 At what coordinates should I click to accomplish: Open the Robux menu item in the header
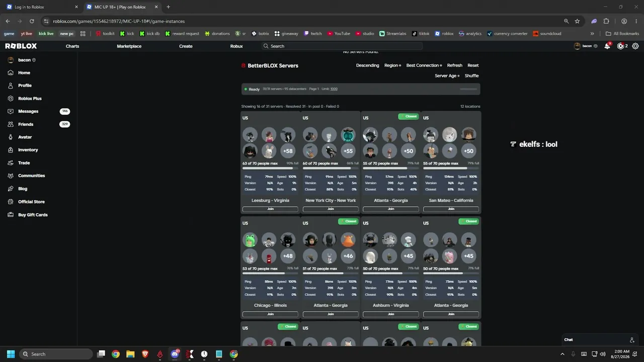click(236, 46)
